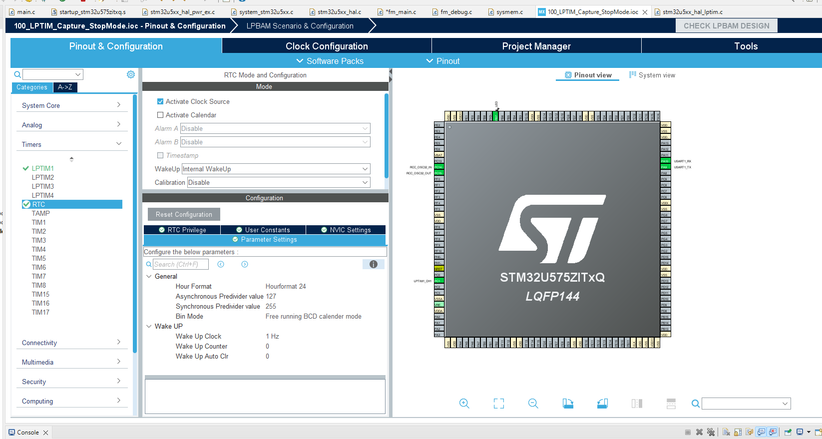This screenshot has width=822, height=439.
Task: Remove all terminated launches double-X icon
Action: tap(710, 433)
